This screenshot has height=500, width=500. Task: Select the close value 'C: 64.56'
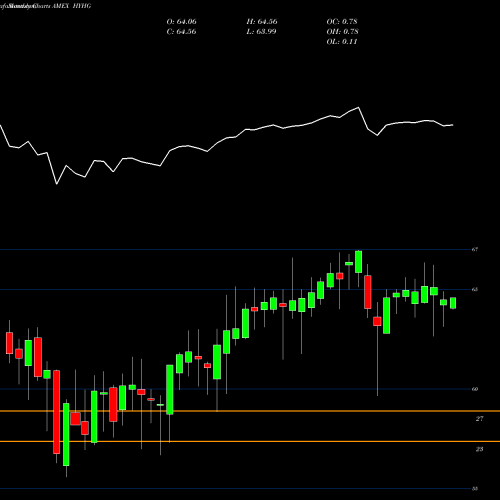click(181, 32)
